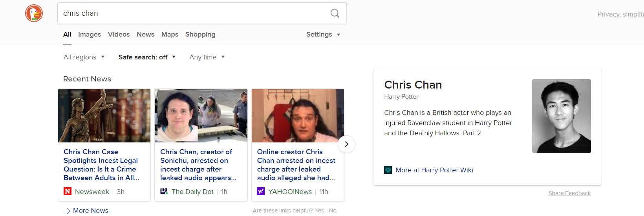Viewport: 644px width, 216px height.
Task: Click the Newsweek source icon
Action: click(x=68, y=191)
